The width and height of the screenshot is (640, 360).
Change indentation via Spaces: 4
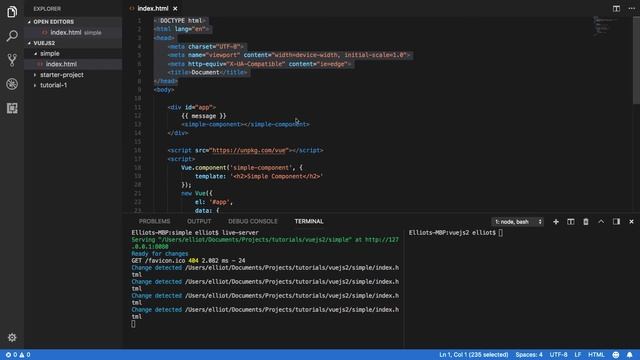click(x=529, y=355)
